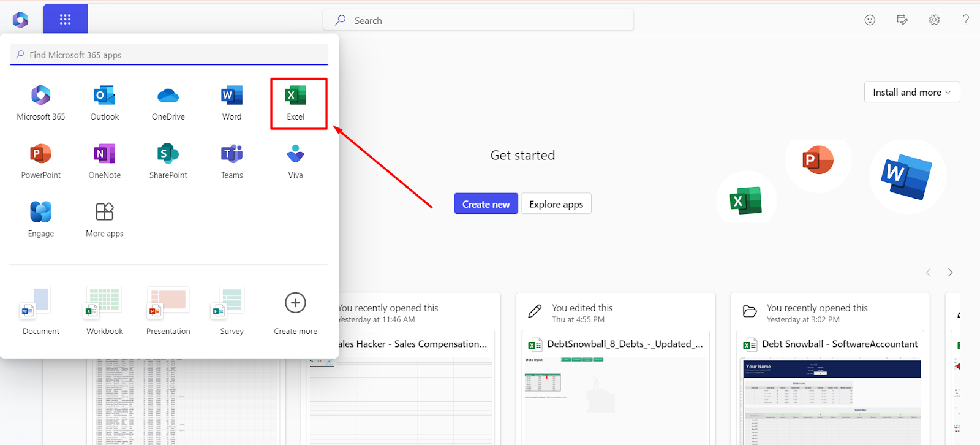Screen dimensions: 980x445
Task: Open Word from the app launcher
Action: [x=232, y=103]
